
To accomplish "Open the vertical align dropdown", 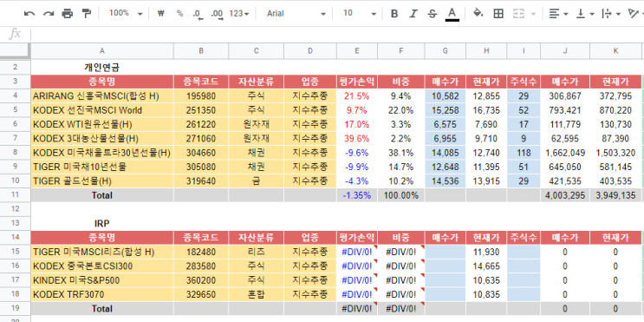I will click(585, 14).
